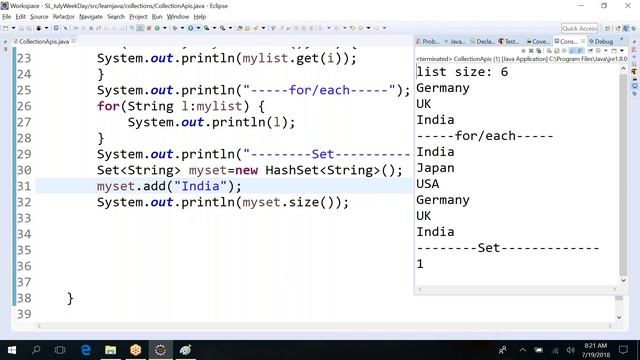Open the External Tools dropdown arrow
This screenshot has width=640, height=360.
(x=230, y=28)
